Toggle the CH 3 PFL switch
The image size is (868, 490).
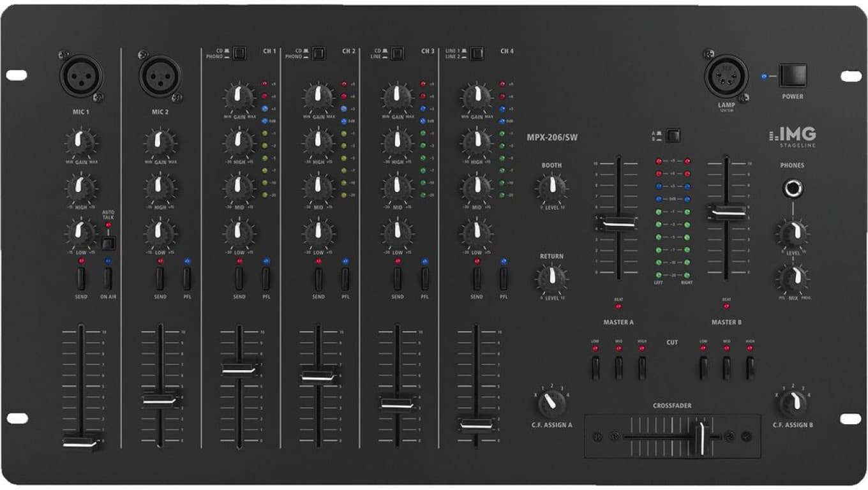424,279
